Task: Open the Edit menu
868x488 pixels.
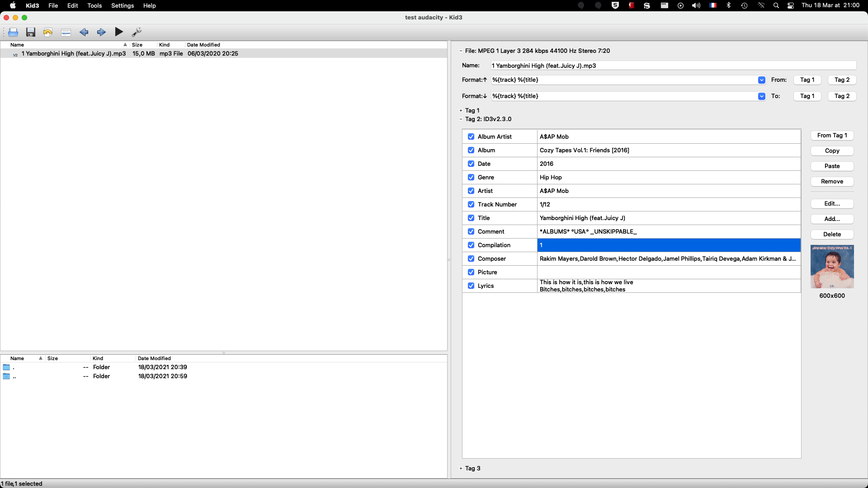Action: [72, 5]
